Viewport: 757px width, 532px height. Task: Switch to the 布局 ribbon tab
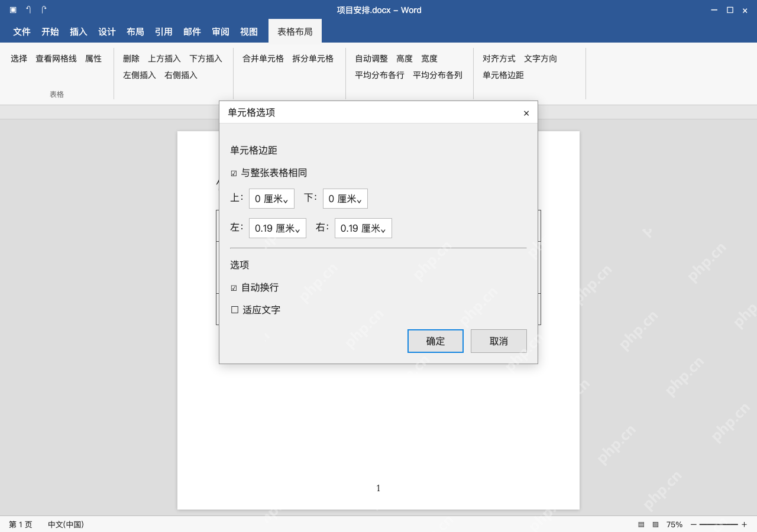(x=135, y=31)
